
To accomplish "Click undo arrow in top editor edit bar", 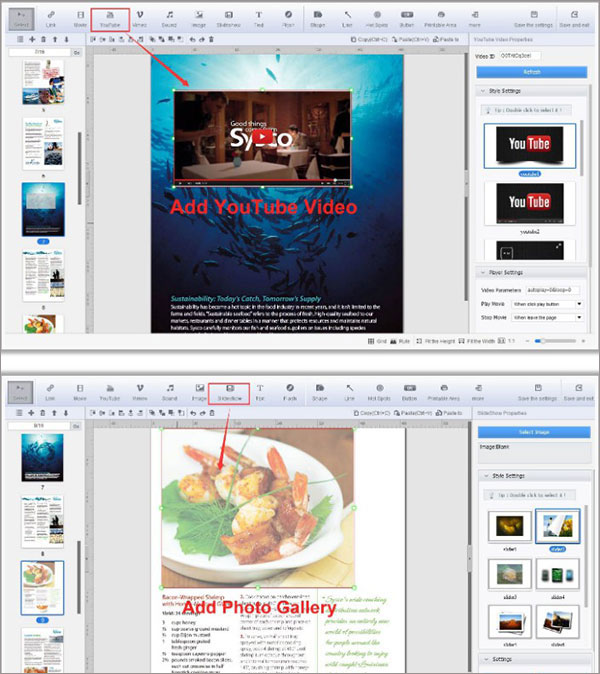I will 193,39.
